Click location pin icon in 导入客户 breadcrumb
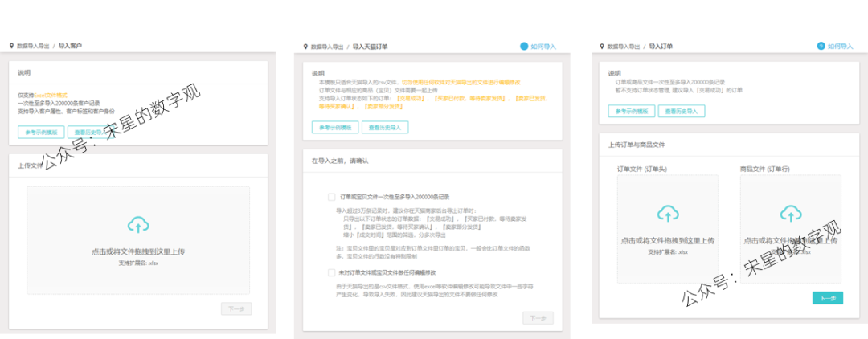 pos(12,47)
